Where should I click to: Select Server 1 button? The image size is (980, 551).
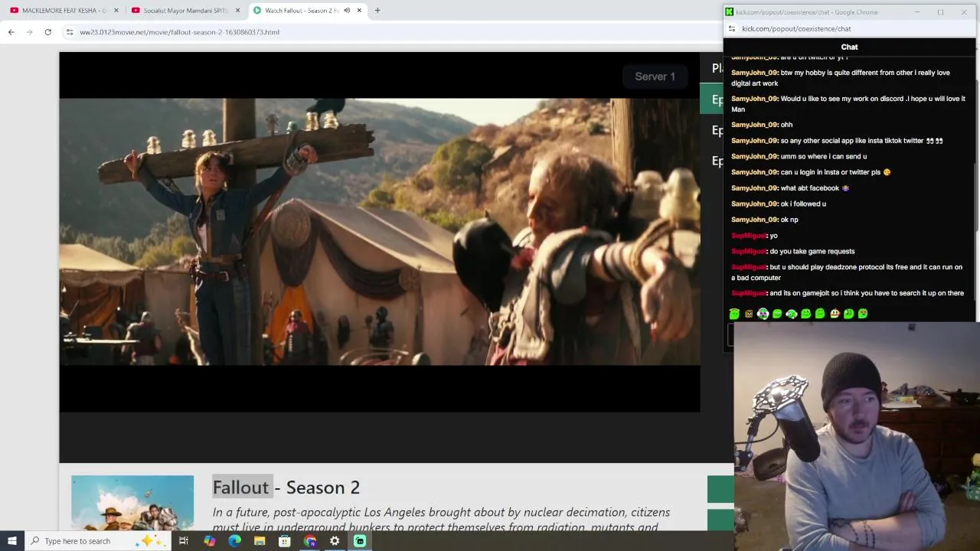[655, 77]
